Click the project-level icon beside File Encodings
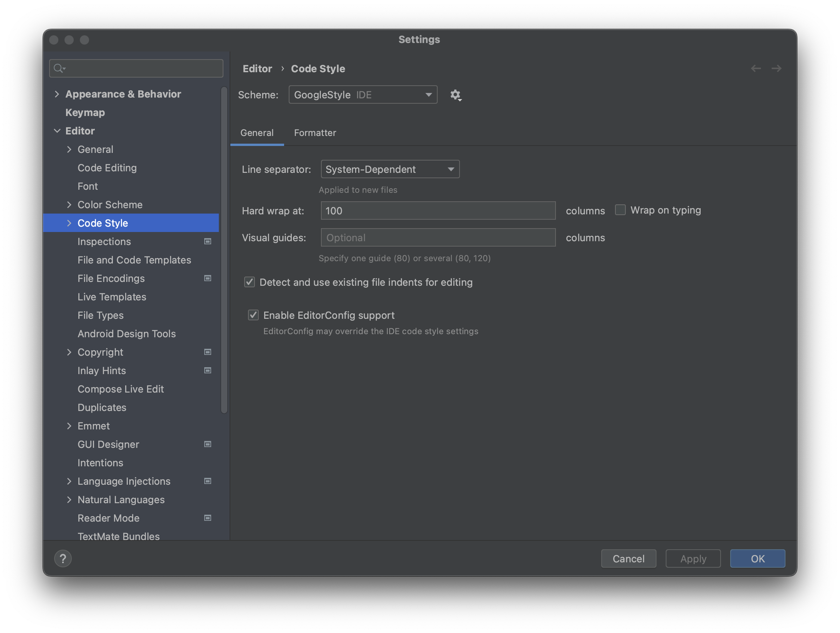Image resolution: width=840 pixels, height=633 pixels. [208, 278]
